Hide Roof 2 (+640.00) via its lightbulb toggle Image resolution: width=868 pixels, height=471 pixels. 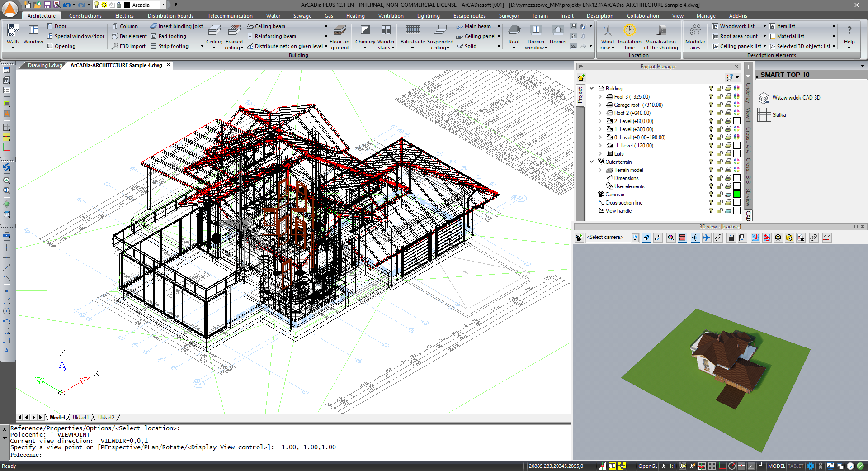(711, 113)
